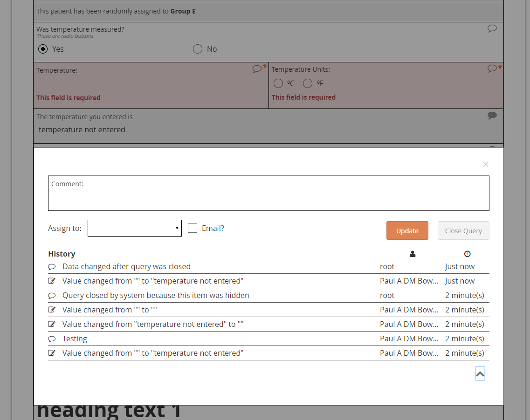Choose the ºF temperature unit
The image size is (530, 420).
(x=307, y=83)
